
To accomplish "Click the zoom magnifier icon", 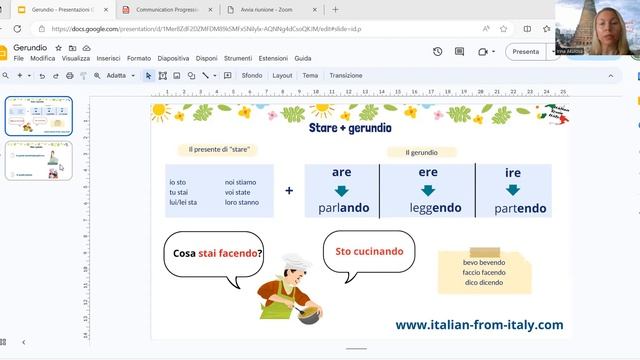I will [x=97, y=76].
